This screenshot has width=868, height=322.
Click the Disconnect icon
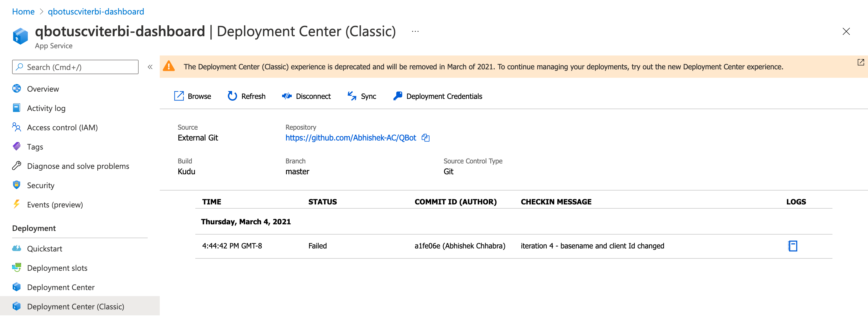click(287, 96)
